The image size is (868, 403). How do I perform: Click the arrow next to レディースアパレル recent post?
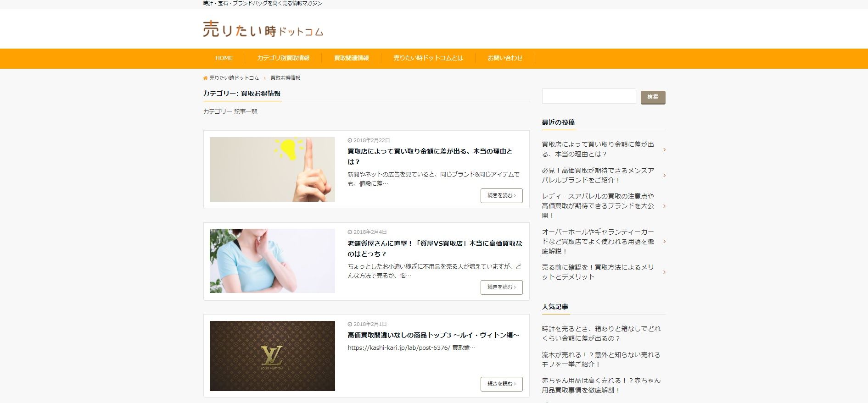click(664, 206)
